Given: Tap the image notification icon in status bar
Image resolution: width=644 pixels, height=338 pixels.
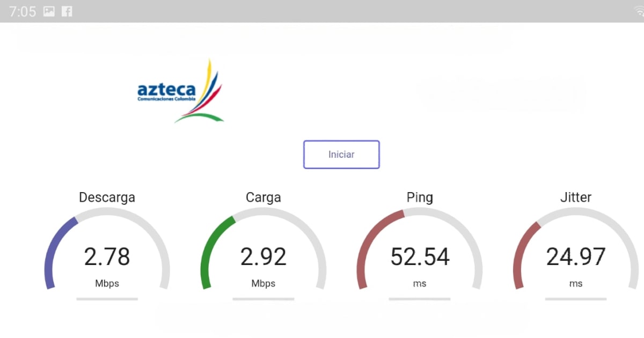Looking at the screenshot, I should point(48,11).
